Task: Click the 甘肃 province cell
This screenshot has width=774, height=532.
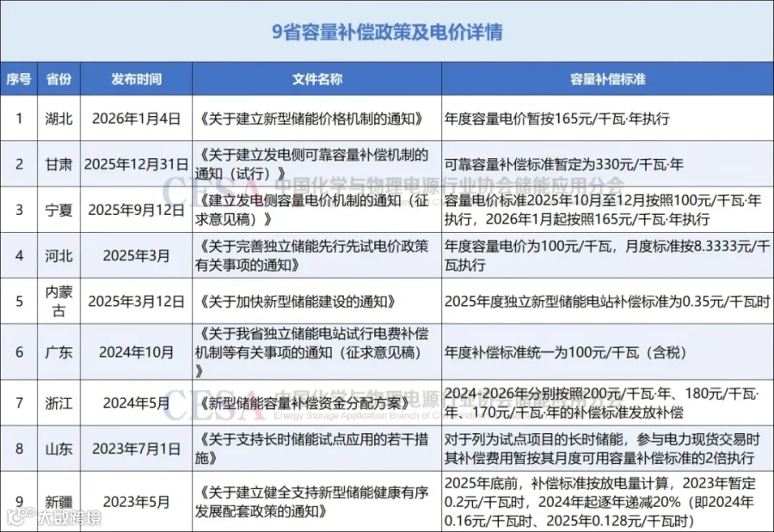Action: (58, 164)
